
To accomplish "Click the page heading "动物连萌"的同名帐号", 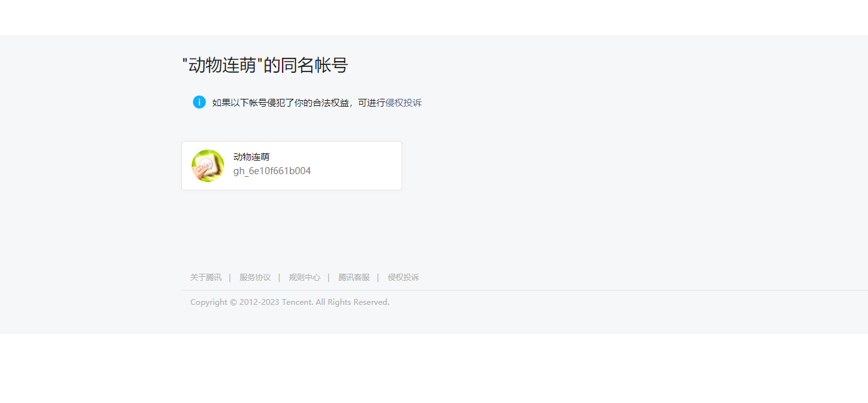I will [x=265, y=65].
